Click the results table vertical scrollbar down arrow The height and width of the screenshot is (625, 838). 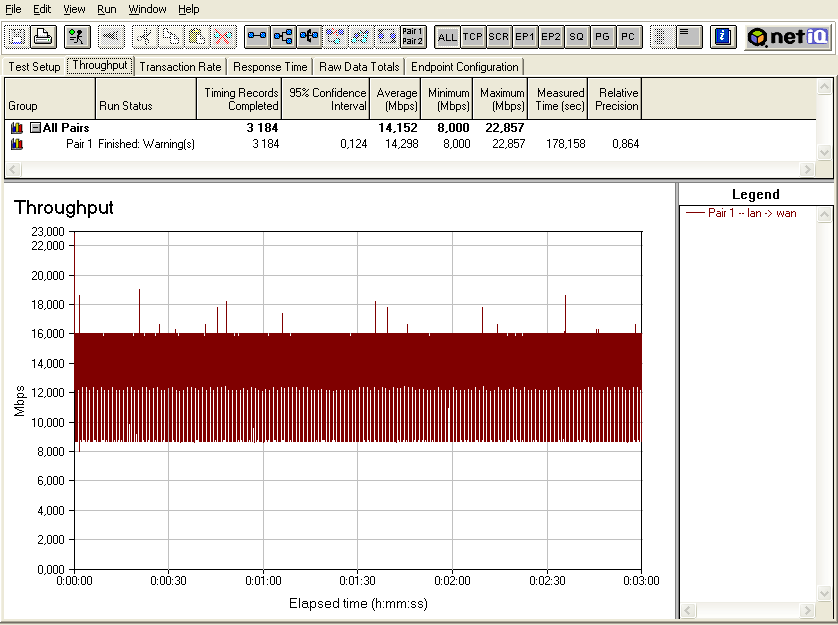824,153
